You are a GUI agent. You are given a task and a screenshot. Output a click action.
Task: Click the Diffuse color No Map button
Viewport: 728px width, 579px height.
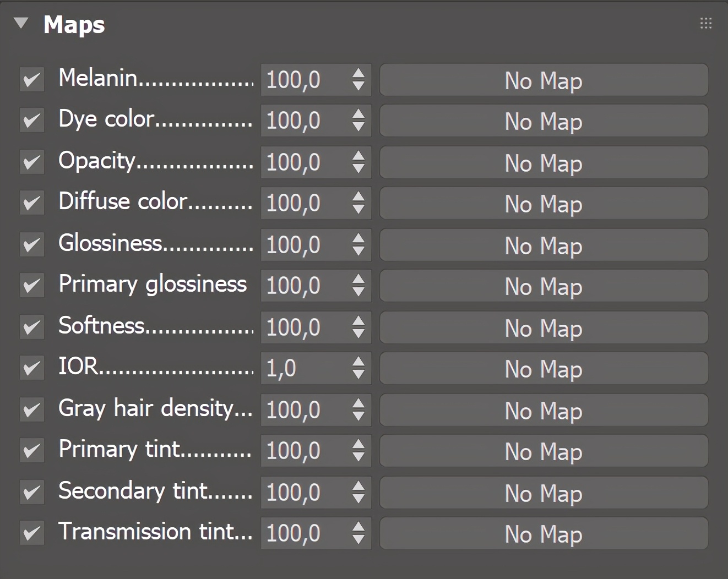[543, 204]
